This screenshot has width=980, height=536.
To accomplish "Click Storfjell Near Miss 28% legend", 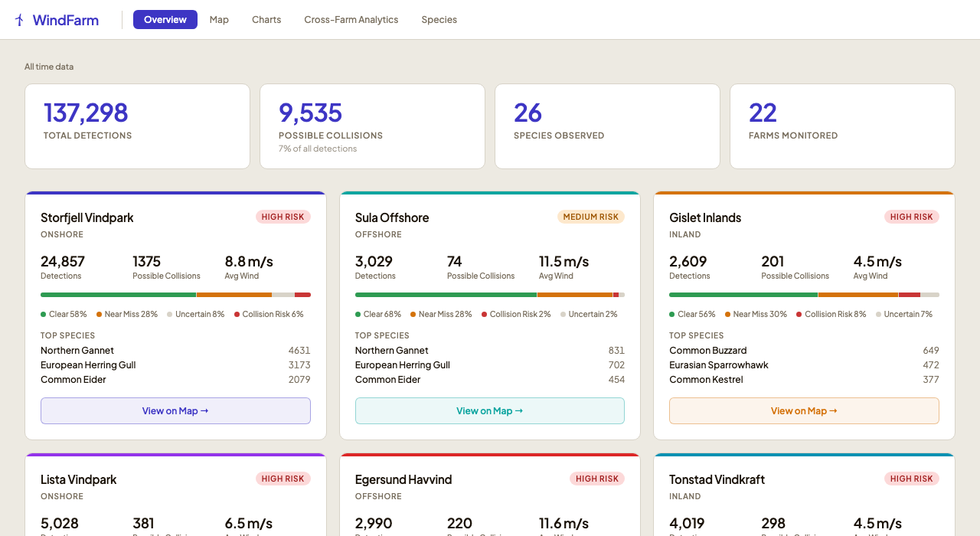I will pos(127,314).
